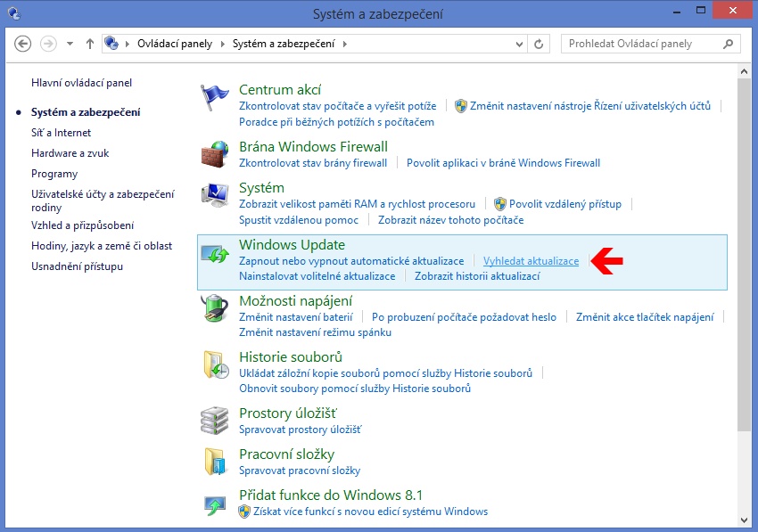This screenshot has width=758, height=532.
Task: Open the Windows Update green arrows icon
Action: tap(215, 253)
